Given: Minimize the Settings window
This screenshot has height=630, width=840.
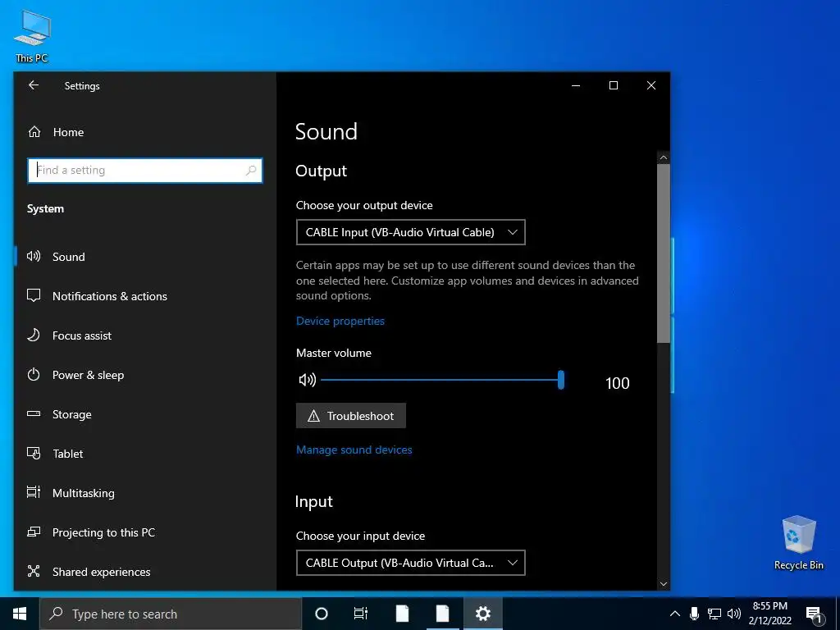Looking at the screenshot, I should [576, 85].
